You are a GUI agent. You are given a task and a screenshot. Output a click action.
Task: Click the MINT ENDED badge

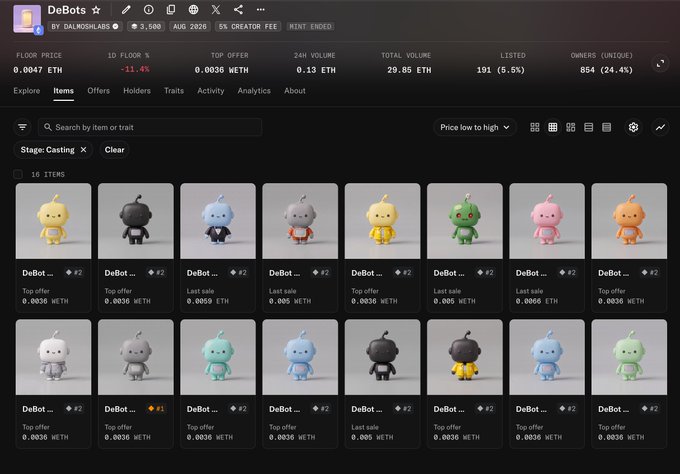310,26
